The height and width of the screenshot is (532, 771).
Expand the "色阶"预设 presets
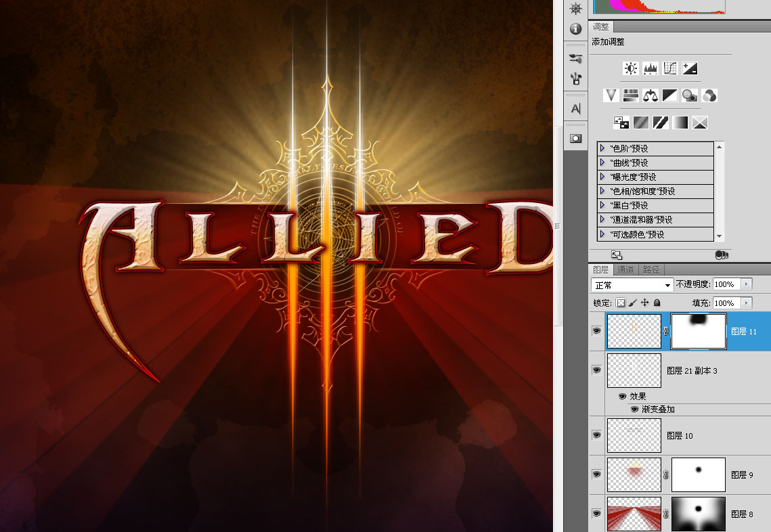pos(602,148)
